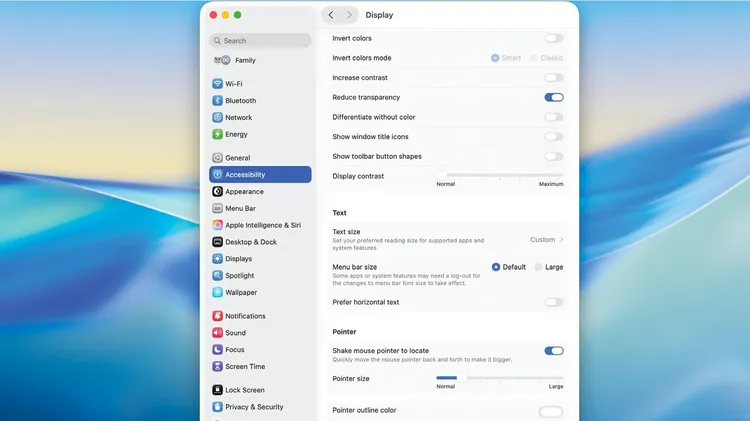This screenshot has width=750, height=421.
Task: Click the Wallpaper icon in sidebar
Action: click(217, 293)
